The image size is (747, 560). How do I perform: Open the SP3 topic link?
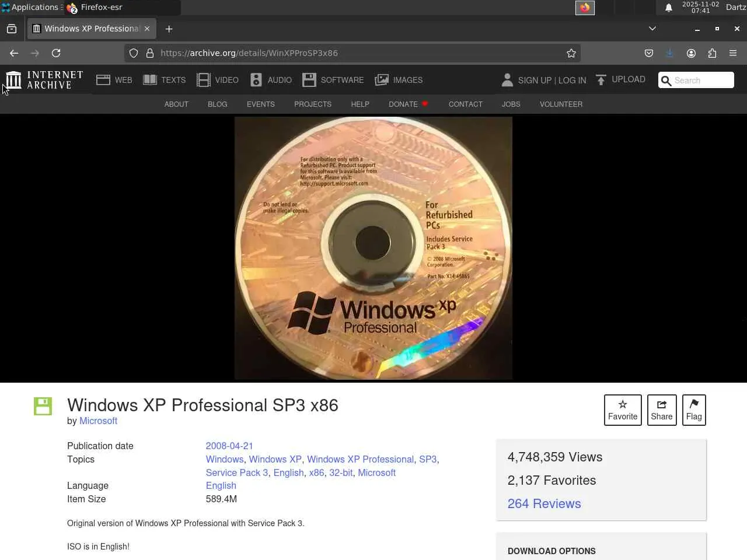(428, 459)
